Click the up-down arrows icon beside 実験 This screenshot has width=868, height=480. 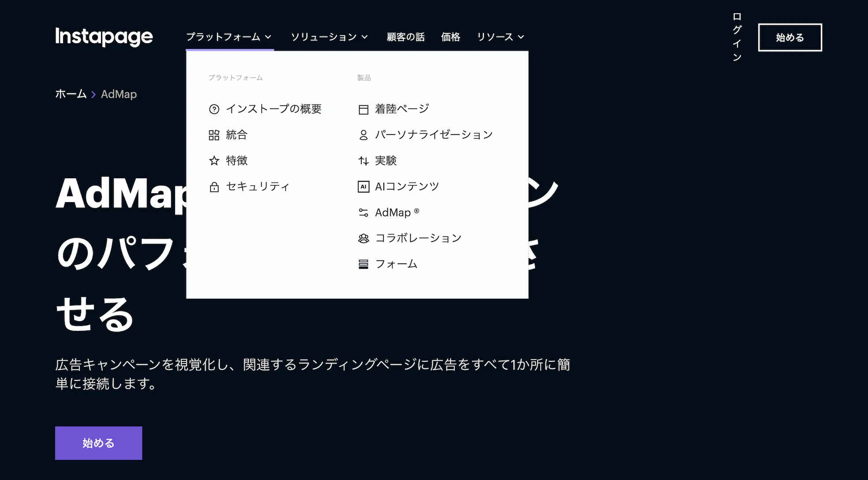(x=363, y=161)
